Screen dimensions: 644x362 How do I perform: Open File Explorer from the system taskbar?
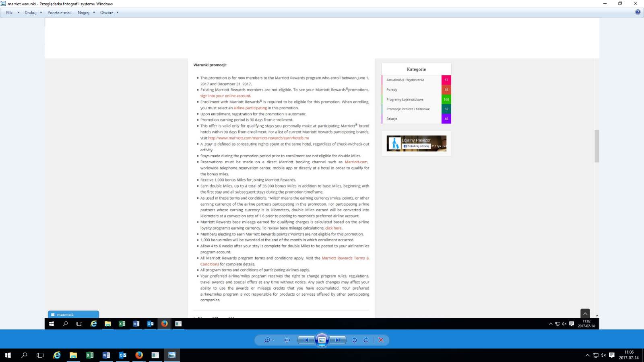[73, 355]
